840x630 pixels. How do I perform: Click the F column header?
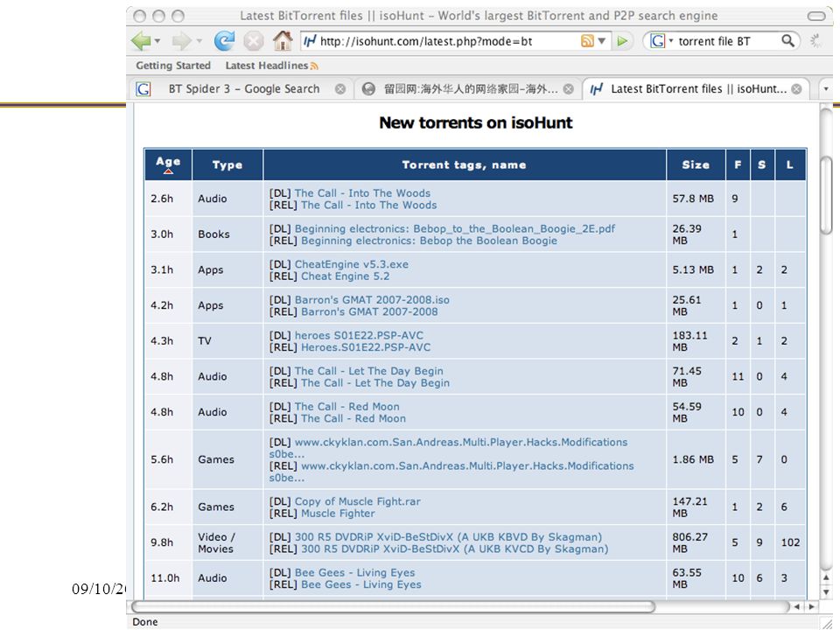click(738, 165)
